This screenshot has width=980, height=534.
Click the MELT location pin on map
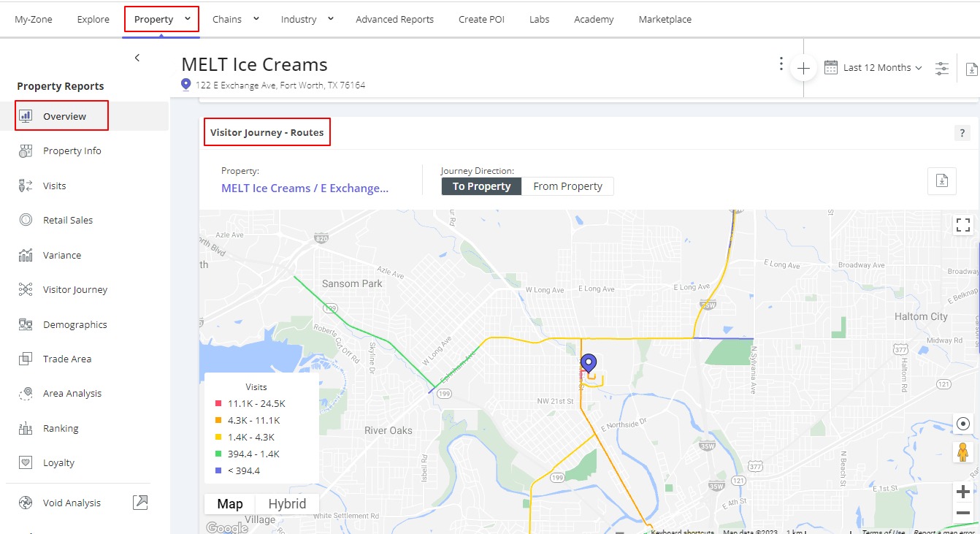tap(589, 363)
